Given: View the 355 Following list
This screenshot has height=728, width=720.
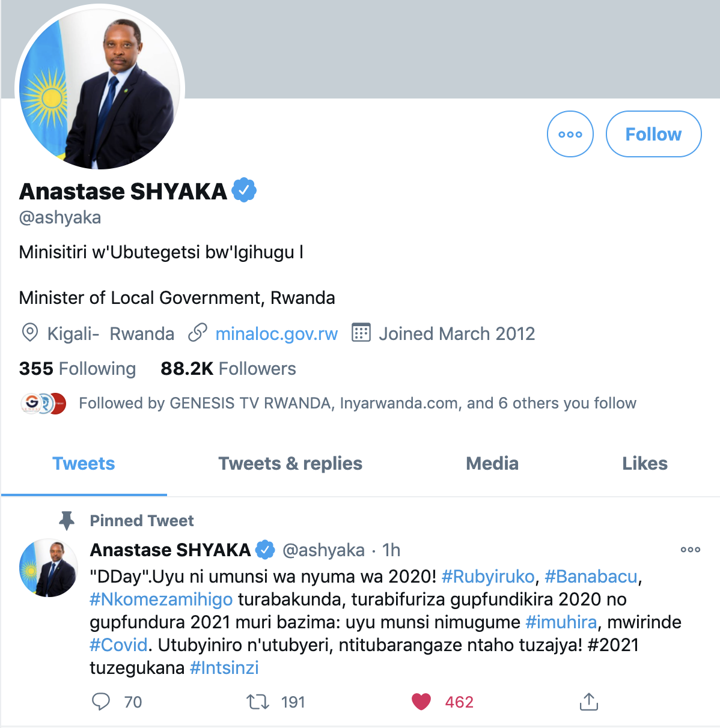Looking at the screenshot, I should pyautogui.click(x=78, y=368).
